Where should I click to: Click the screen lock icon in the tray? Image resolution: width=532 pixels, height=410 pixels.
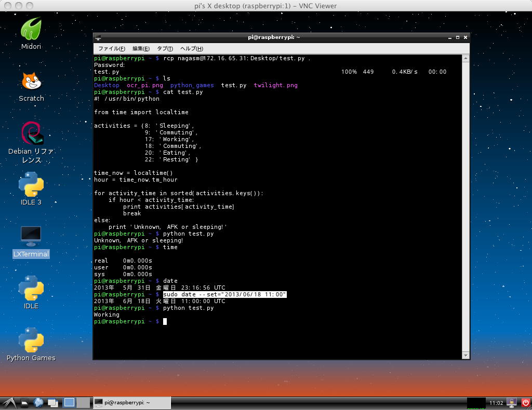pyautogui.click(x=511, y=402)
